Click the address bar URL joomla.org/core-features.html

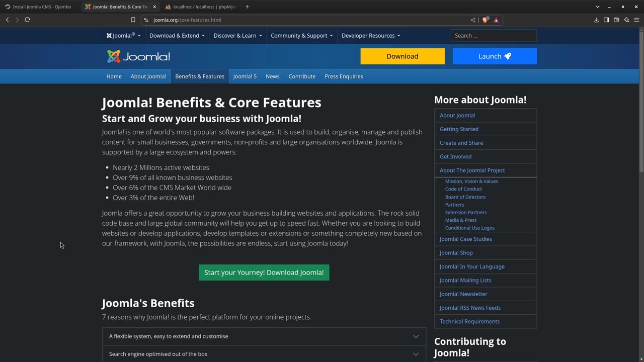[x=187, y=20]
